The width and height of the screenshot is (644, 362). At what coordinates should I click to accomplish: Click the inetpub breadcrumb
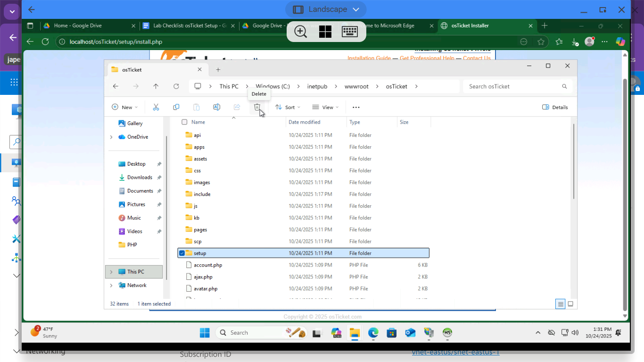click(x=317, y=86)
